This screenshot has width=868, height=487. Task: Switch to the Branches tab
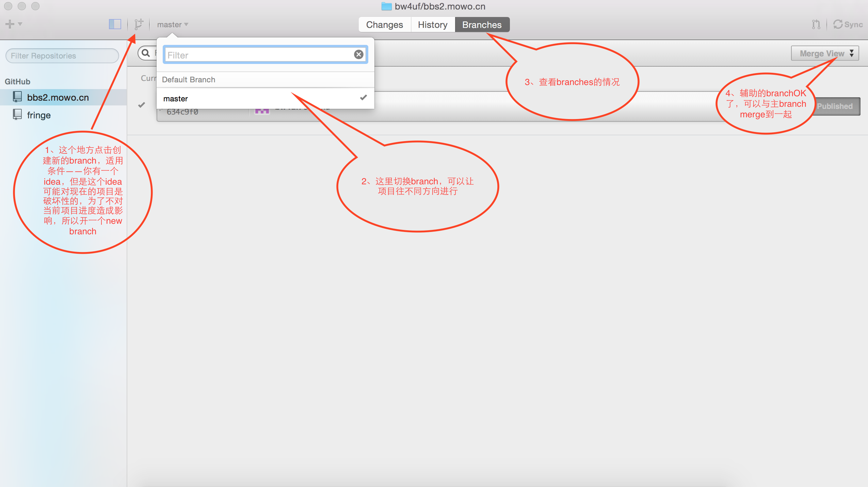coord(481,24)
